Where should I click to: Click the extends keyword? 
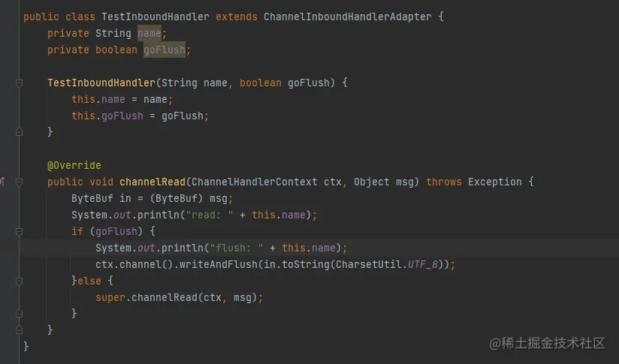(236, 17)
